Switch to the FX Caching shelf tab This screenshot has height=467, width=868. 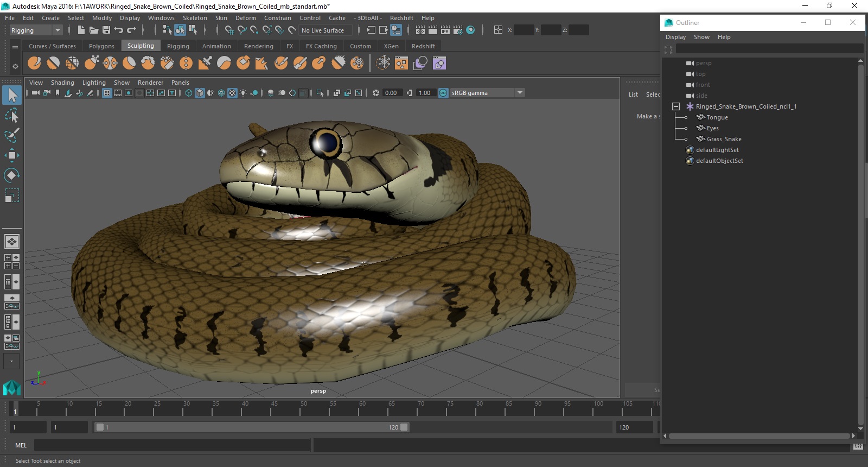click(x=321, y=46)
